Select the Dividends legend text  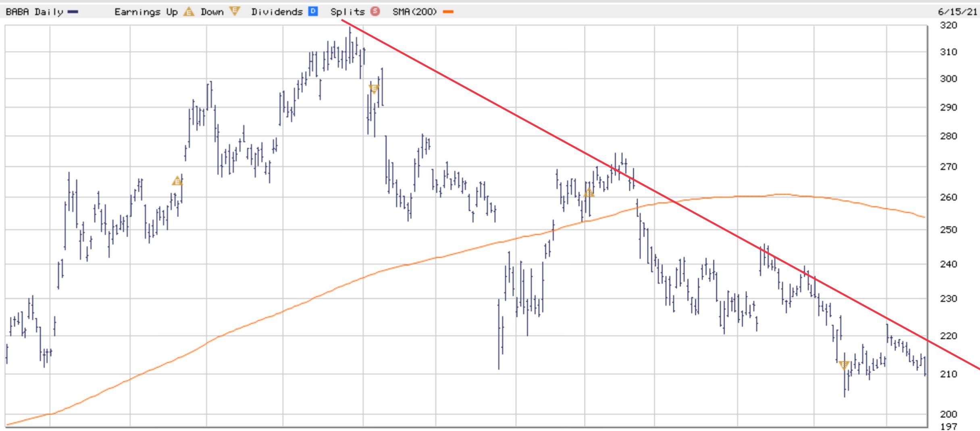277,12
